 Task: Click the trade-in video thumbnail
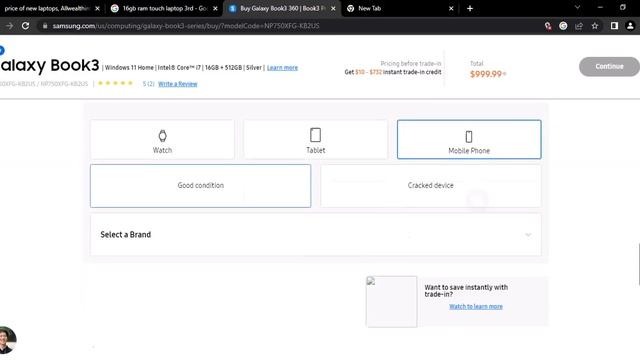(391, 302)
